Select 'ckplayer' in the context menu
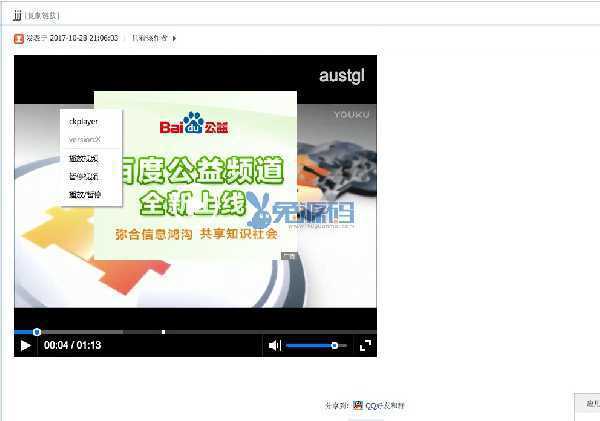Image resolution: width=600 pixels, height=421 pixels. (83, 121)
